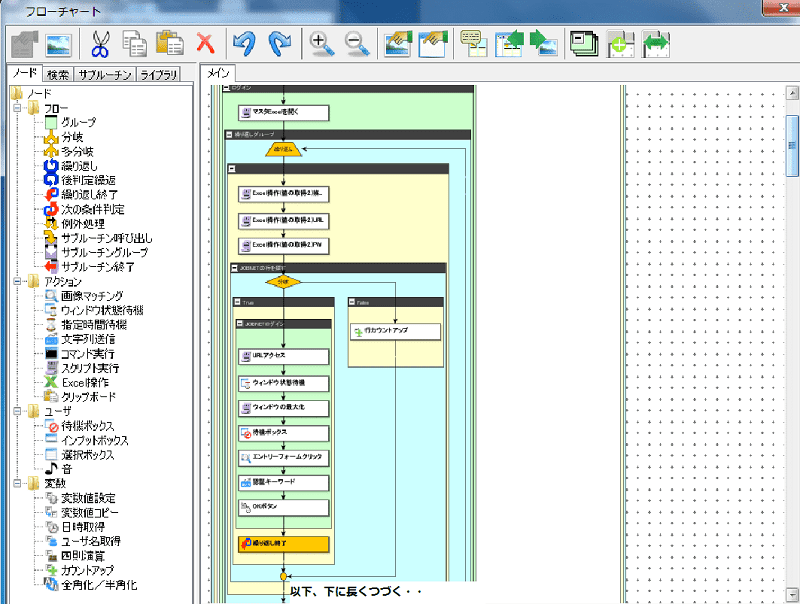800x604 pixels.
Task: Collapse the ログイン group at canvas top
Action: click(227, 88)
